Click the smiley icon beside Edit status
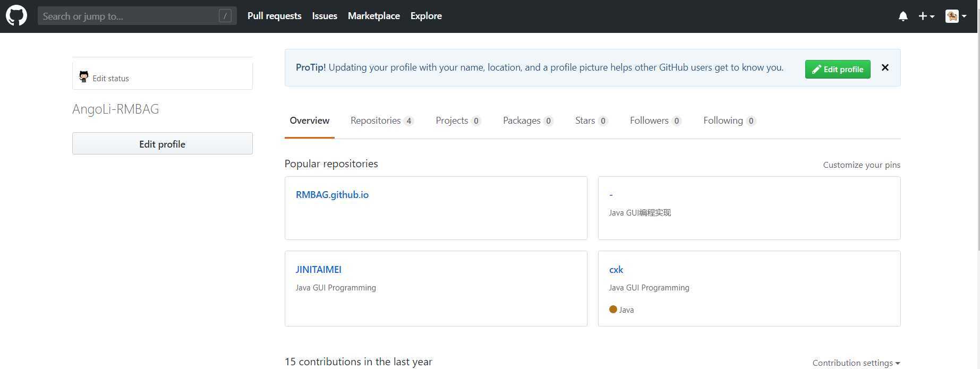The width and height of the screenshot is (980, 369). point(84,77)
